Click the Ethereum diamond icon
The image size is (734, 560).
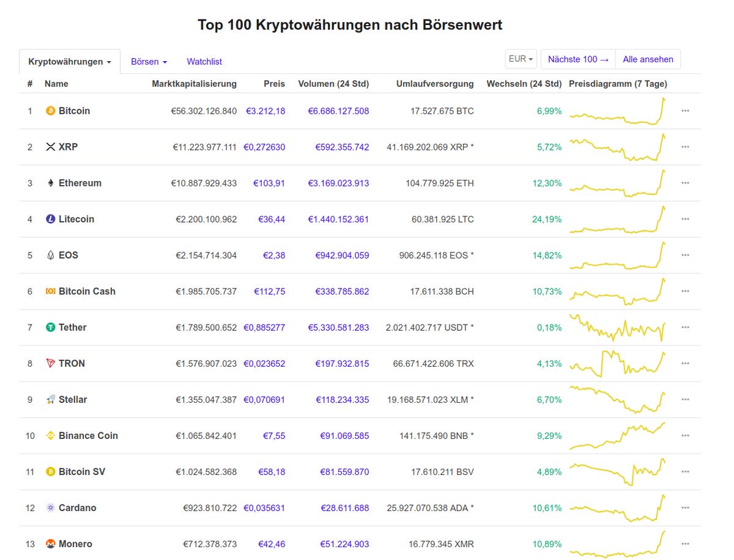(51, 183)
